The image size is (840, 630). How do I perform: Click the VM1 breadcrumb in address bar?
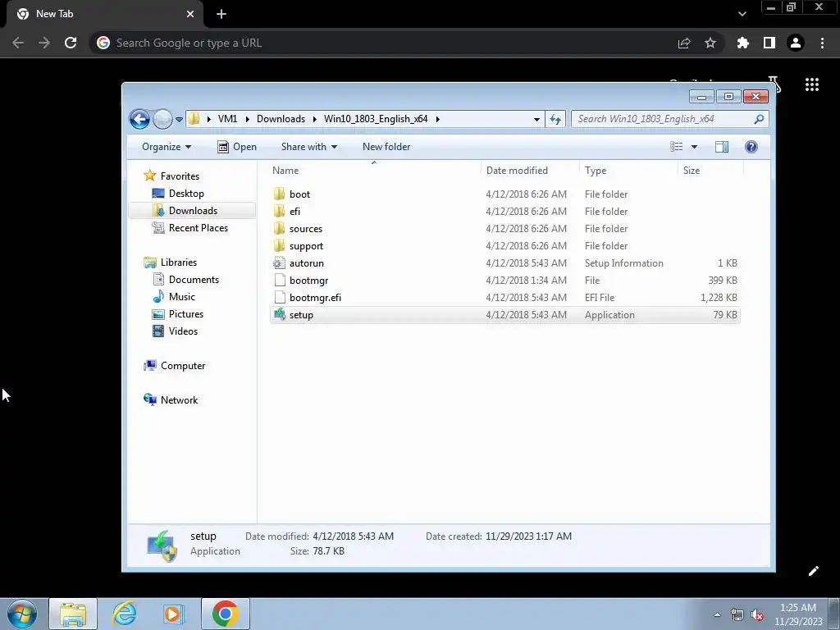[227, 119]
